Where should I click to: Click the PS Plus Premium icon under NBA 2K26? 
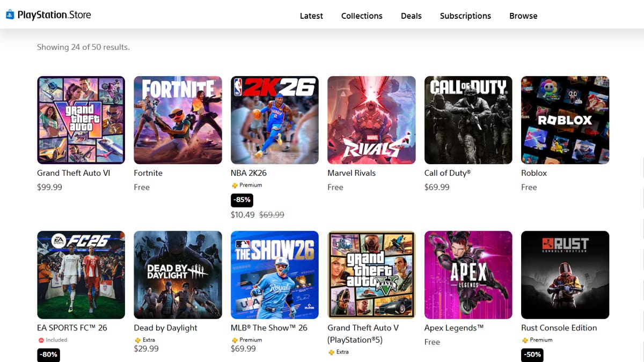pos(235,185)
